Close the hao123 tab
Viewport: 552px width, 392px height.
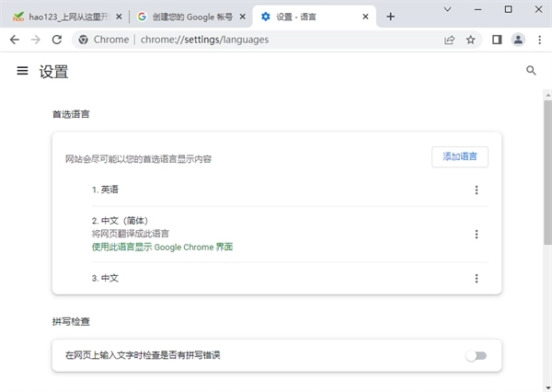point(118,17)
